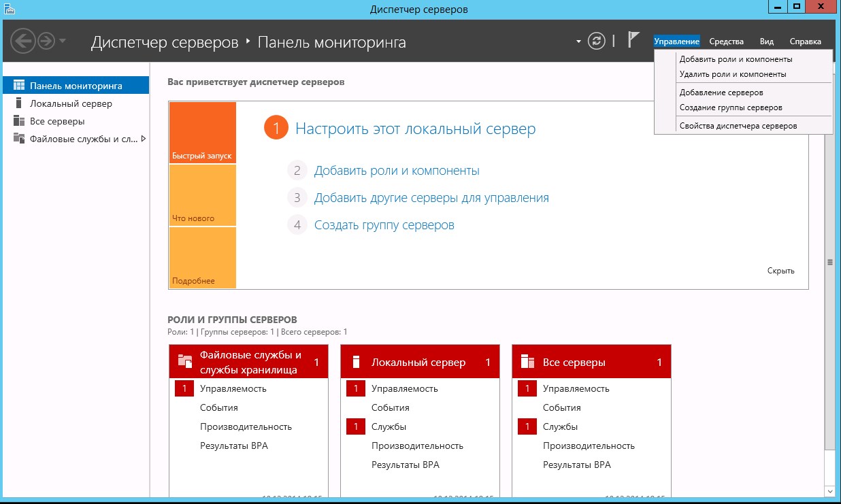Screen dimensions: 841x504
Task: Click the Локальный сервер sidebar icon
Action: pos(18,103)
